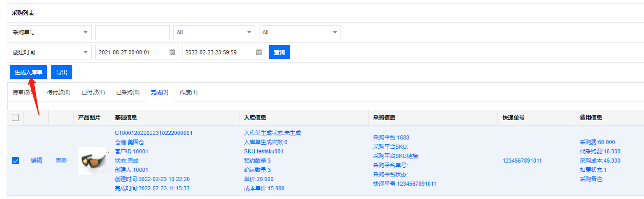Select the 完成(3) tab
Image resolution: width=644 pixels, height=199 pixels.
click(x=159, y=92)
